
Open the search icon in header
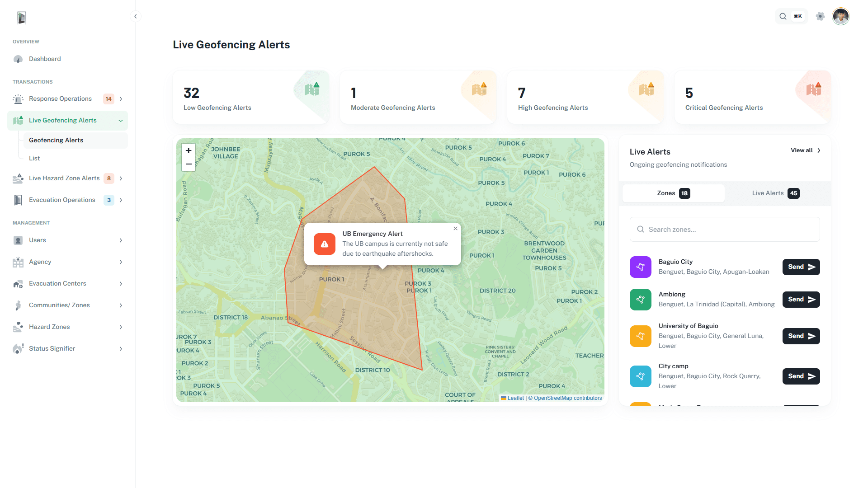tap(783, 16)
